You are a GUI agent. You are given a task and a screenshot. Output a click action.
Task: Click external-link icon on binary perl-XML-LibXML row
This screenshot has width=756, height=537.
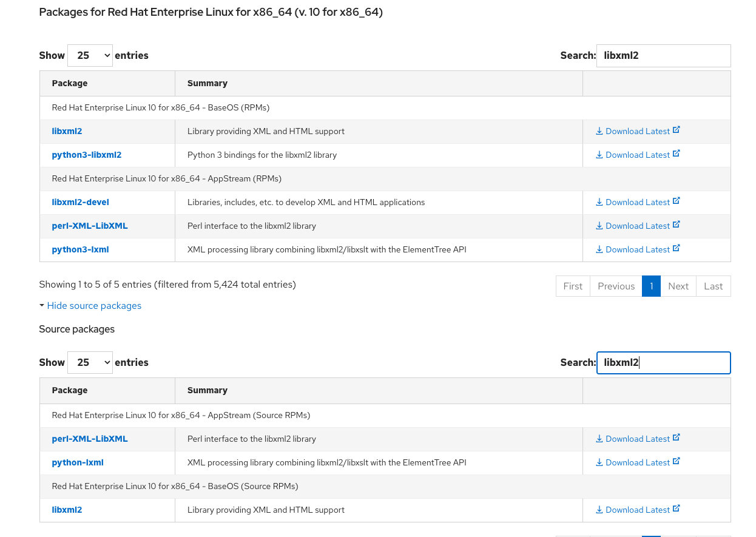point(677,225)
